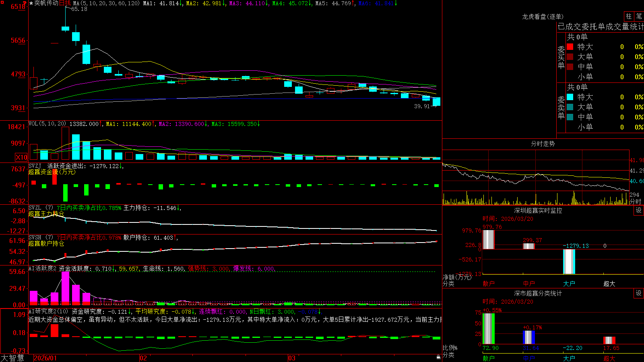Click the 委卖单 section label
Screen dimensions: 644x362
point(561,107)
